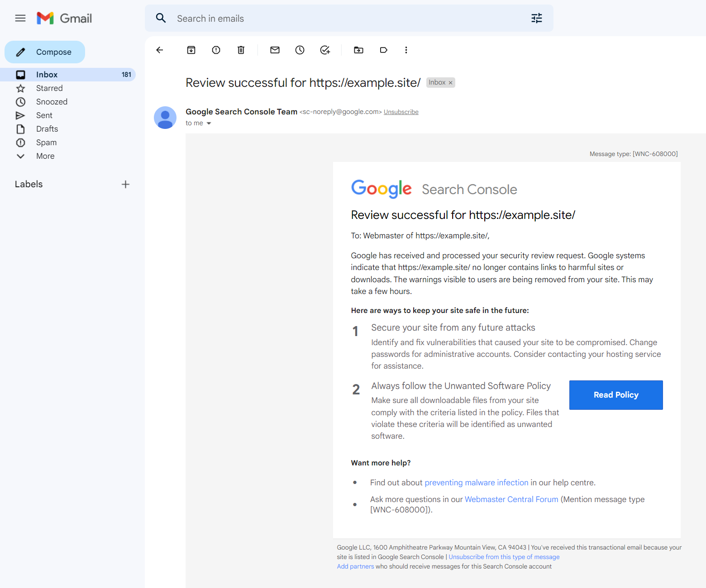This screenshot has width=706, height=588.
Task: Click the Compose button
Action: click(x=45, y=52)
